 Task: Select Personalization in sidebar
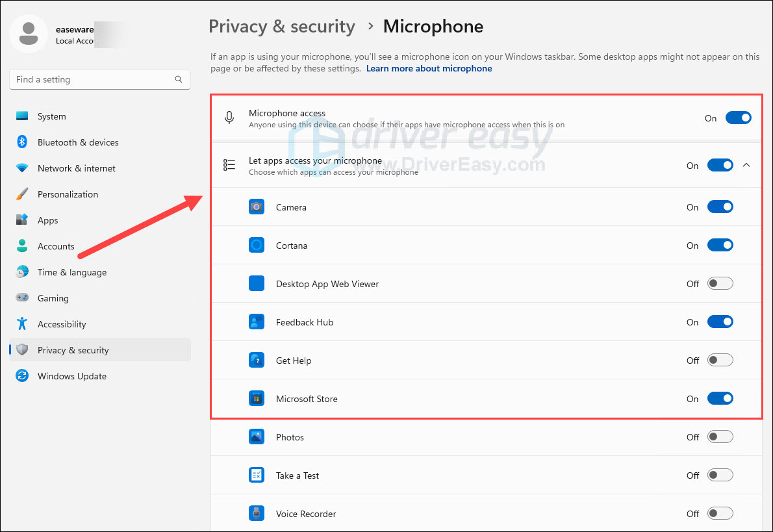click(x=99, y=194)
